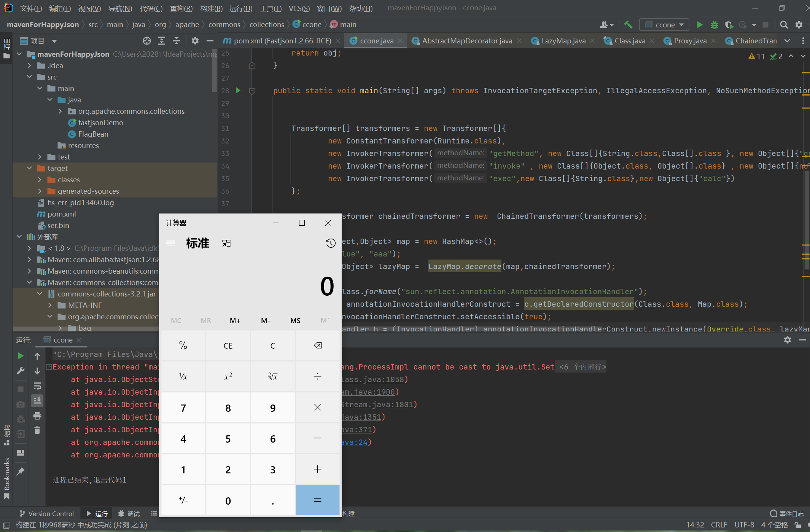The height and width of the screenshot is (532, 810).
Task: Open the 重构(R) menu
Action: [x=181, y=8]
